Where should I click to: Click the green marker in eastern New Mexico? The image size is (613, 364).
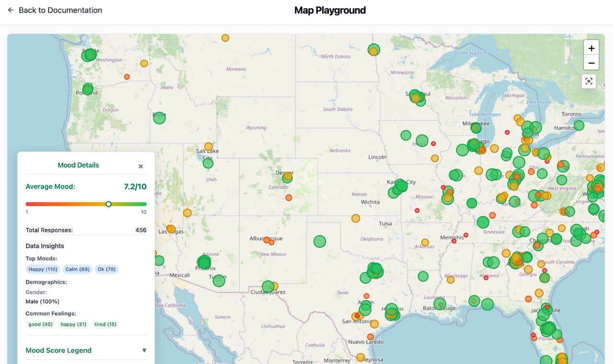coord(320,241)
